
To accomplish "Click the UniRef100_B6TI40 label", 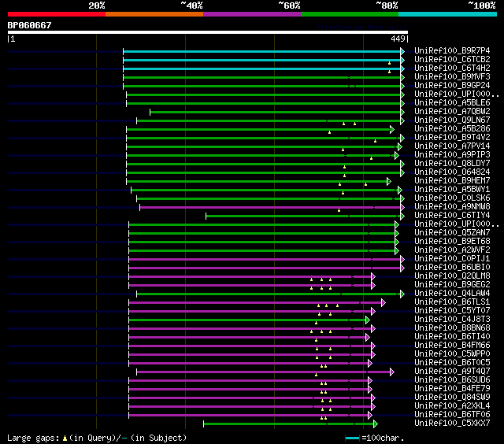I will pos(452,337).
